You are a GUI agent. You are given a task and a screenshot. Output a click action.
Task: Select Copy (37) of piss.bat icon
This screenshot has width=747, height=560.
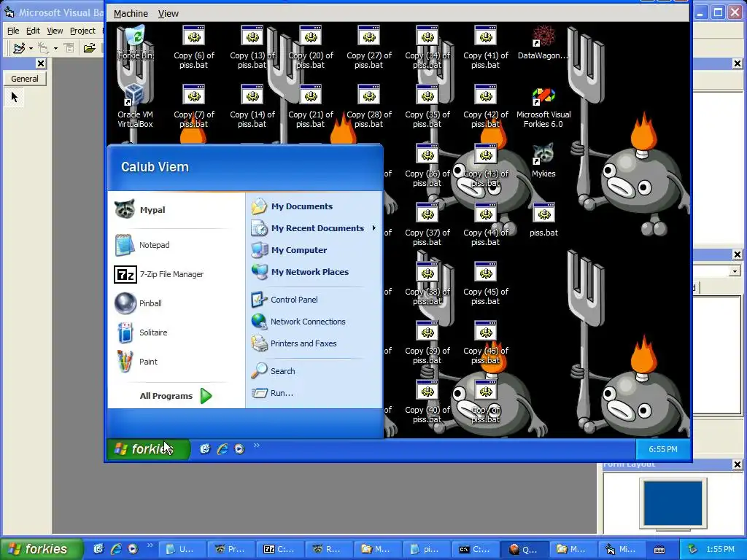pos(427,225)
